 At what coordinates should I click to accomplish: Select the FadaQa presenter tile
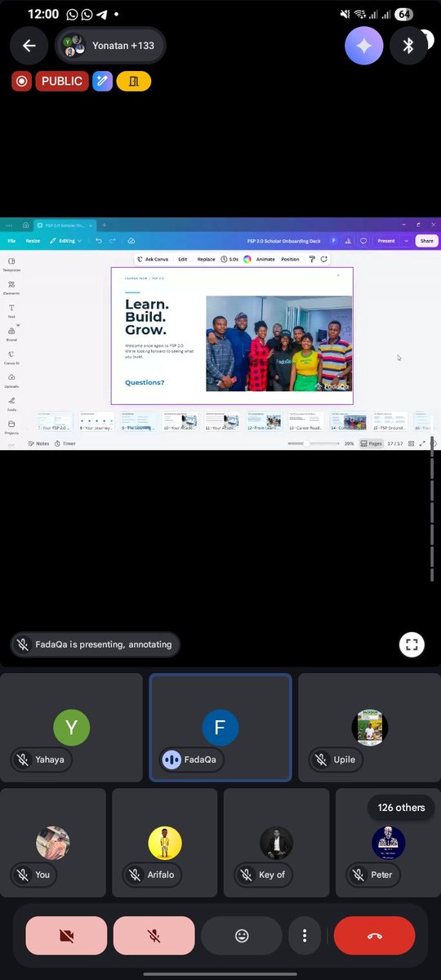pyautogui.click(x=220, y=727)
